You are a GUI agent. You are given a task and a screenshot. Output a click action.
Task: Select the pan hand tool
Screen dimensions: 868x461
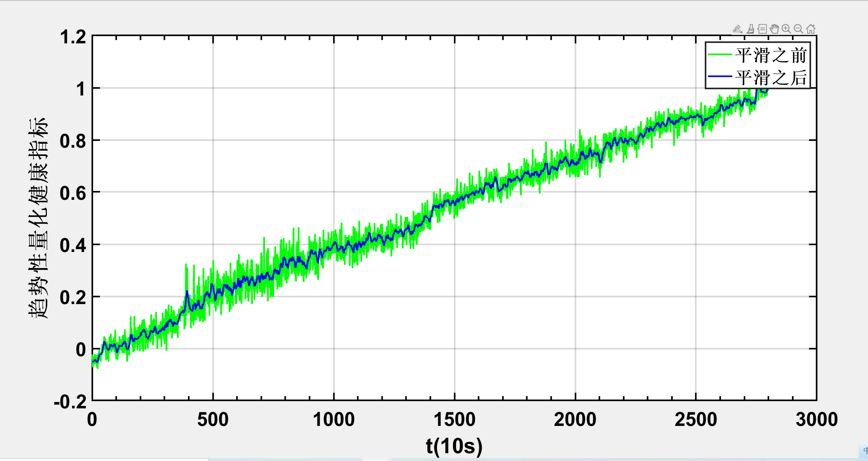[774, 29]
